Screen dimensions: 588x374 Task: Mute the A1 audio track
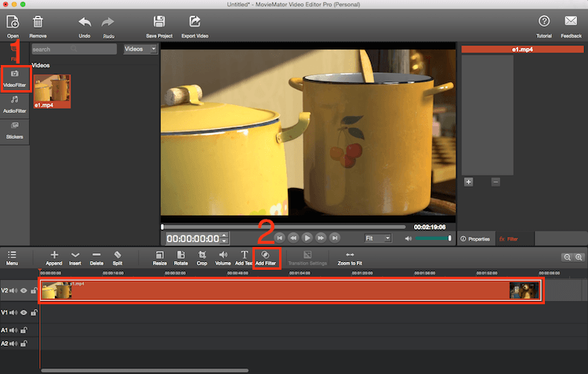pos(13,330)
